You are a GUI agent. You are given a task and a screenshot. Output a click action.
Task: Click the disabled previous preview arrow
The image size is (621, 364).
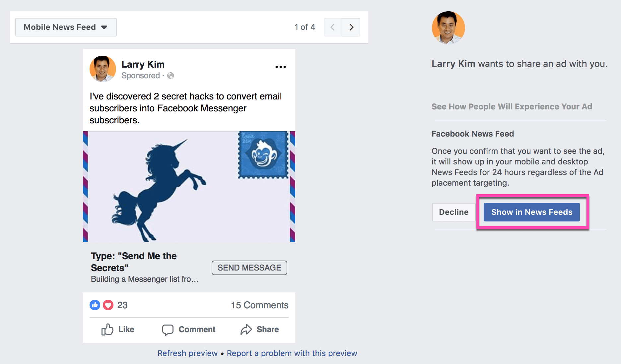[332, 27]
